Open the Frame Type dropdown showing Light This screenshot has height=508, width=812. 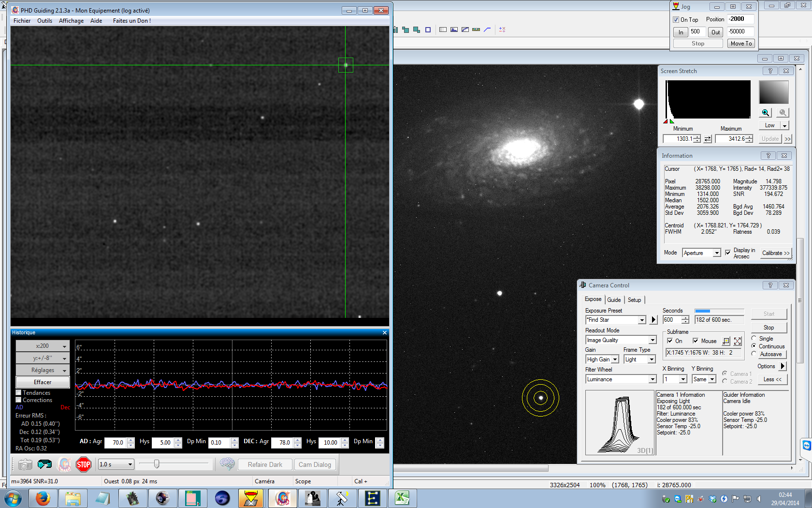[x=639, y=359]
